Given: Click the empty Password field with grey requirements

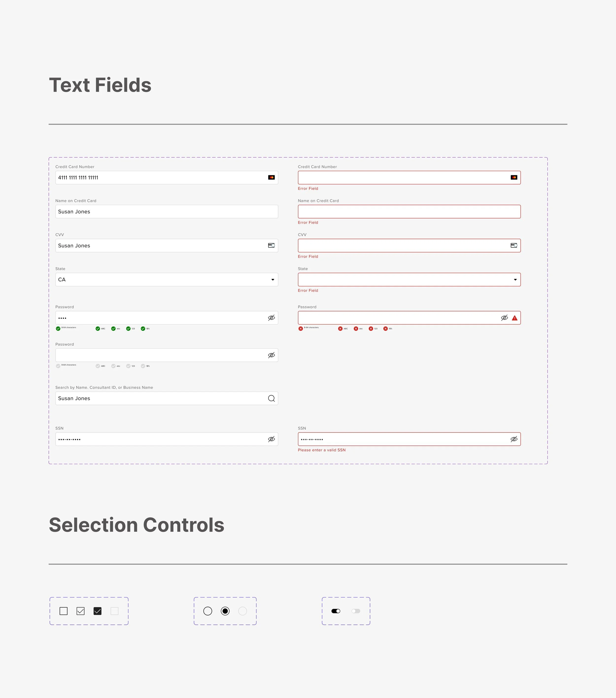Looking at the screenshot, I should (x=160, y=355).
